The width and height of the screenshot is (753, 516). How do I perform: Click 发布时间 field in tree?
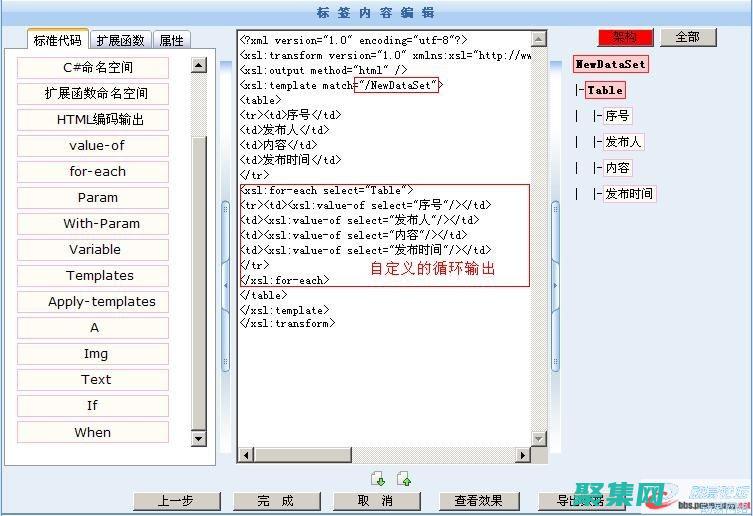click(x=628, y=194)
